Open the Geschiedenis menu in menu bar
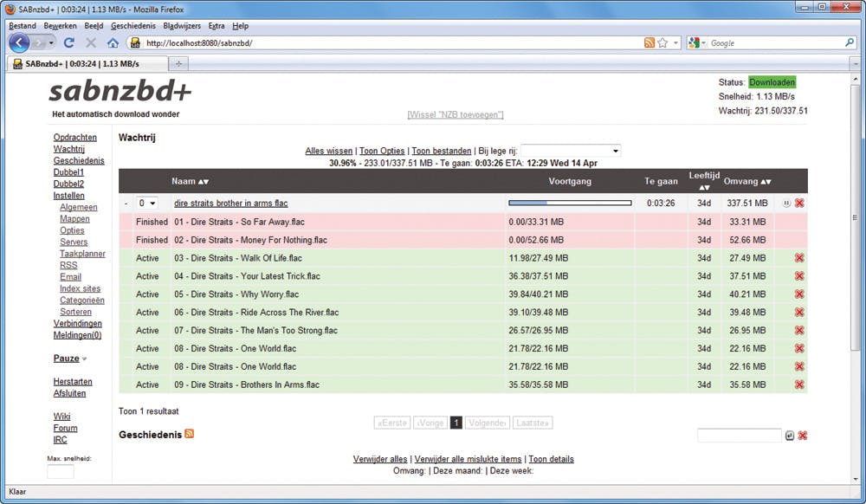Image resolution: width=866 pixels, height=504 pixels. click(133, 26)
